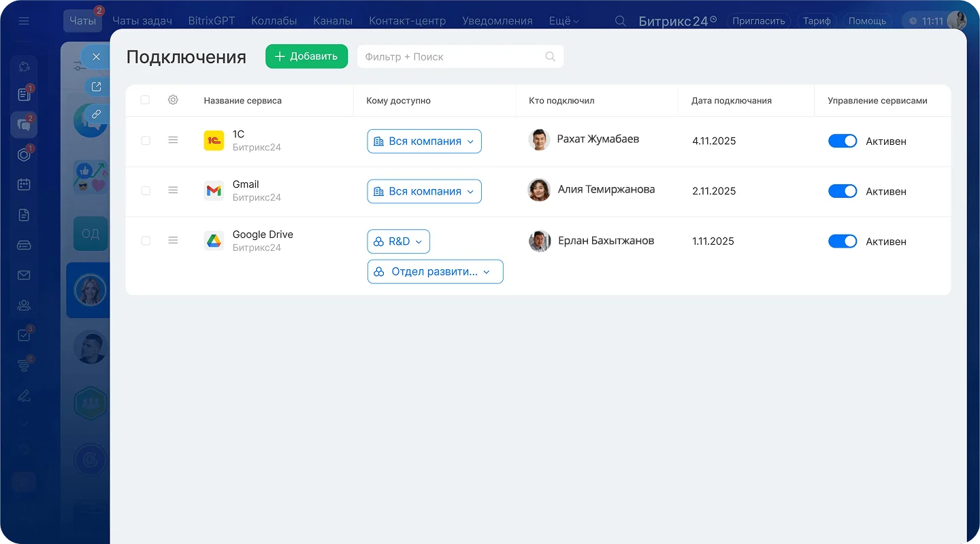
Task: Check the Gmail row checkbox
Action: (x=145, y=191)
